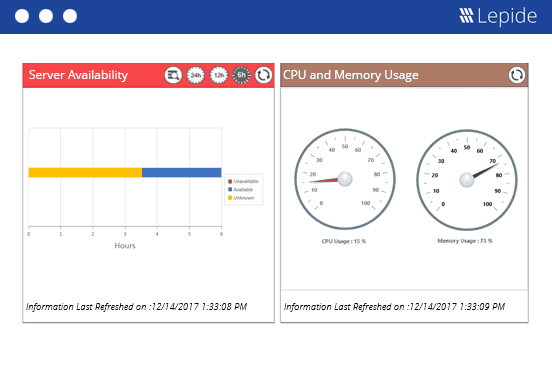552x380 pixels.
Task: Click the third white window dot
Action: (70, 16)
